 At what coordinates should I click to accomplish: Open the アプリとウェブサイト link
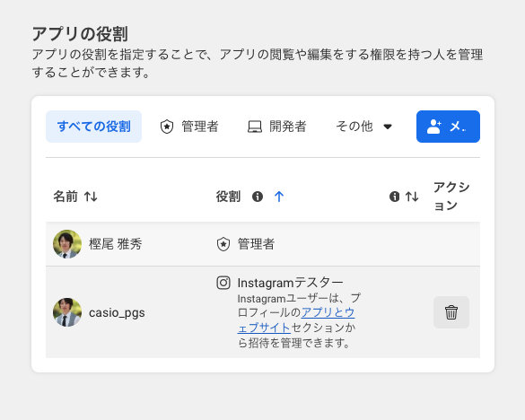click(296, 320)
